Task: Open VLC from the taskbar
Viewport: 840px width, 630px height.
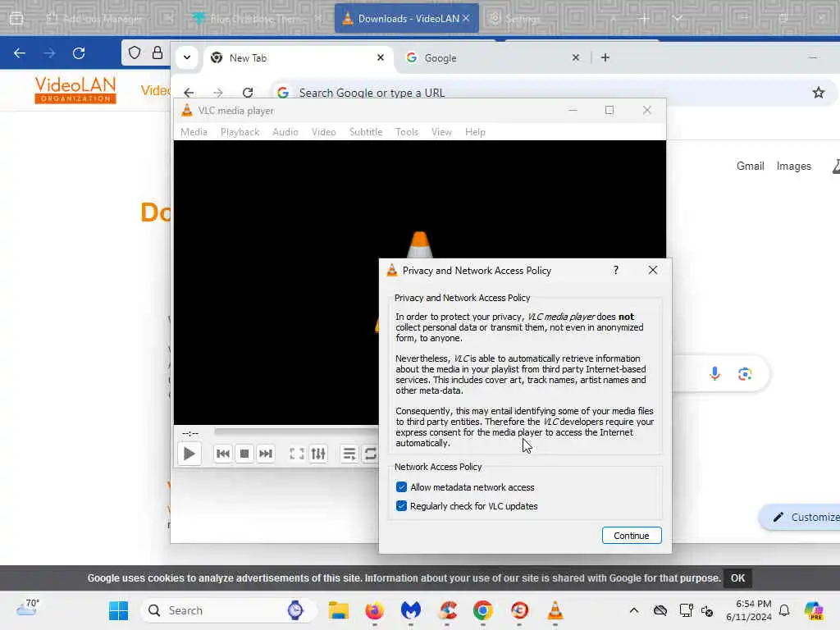Action: 555,610
